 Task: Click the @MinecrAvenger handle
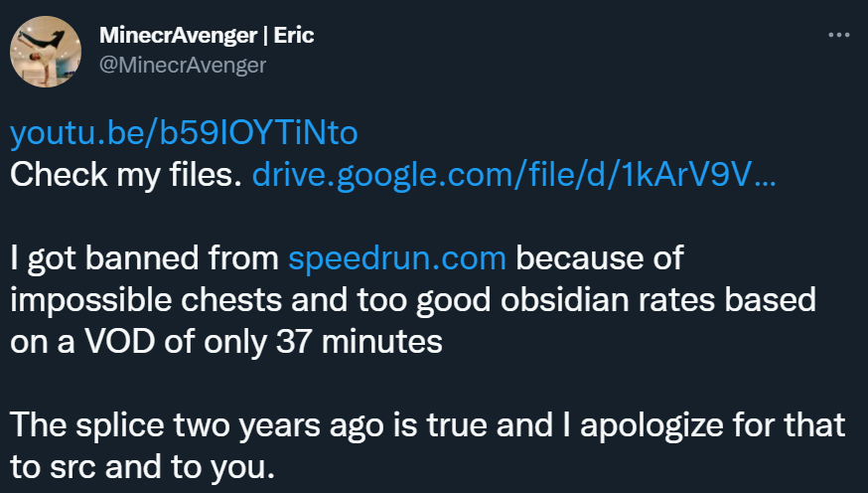pos(183,66)
